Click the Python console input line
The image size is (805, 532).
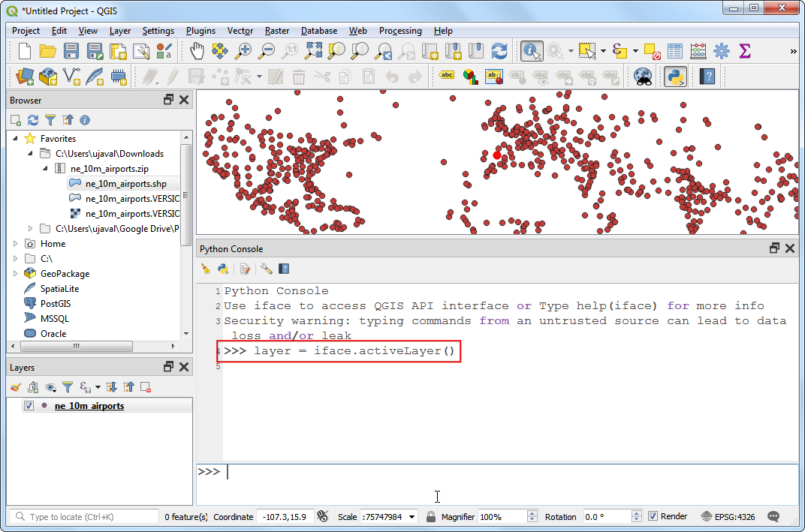click(x=511, y=472)
